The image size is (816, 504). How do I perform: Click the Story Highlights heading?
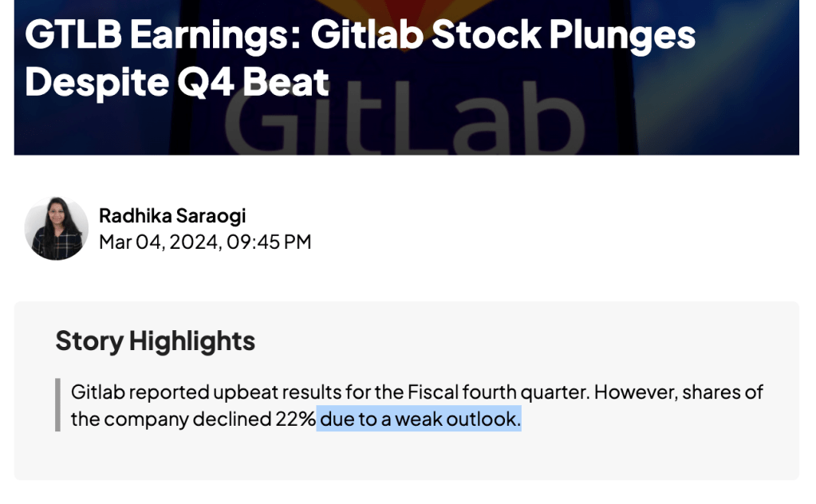point(156,341)
